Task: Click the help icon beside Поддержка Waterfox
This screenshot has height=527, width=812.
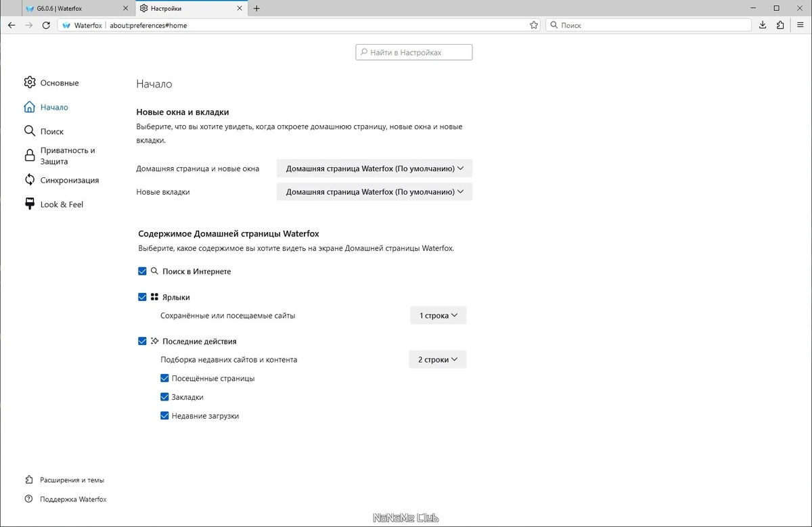Action: point(28,499)
